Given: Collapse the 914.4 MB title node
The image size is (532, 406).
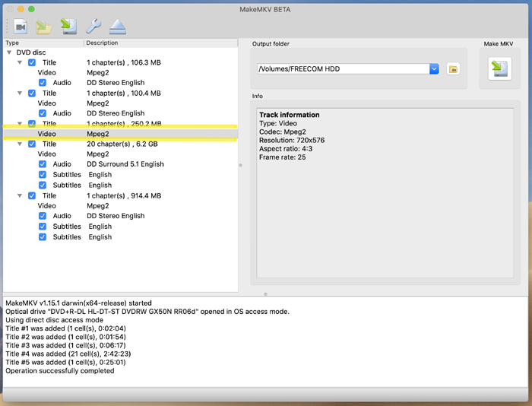Looking at the screenshot, I should click(20, 195).
